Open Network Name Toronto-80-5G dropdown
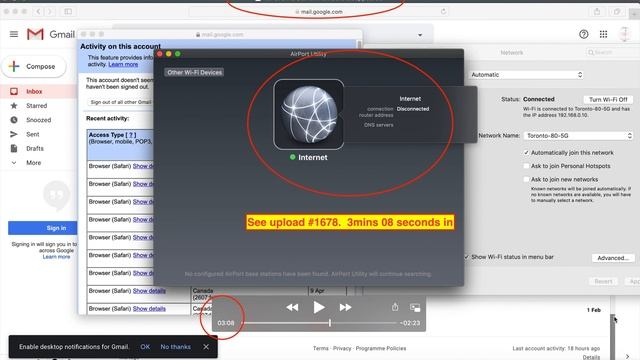 click(x=578, y=135)
